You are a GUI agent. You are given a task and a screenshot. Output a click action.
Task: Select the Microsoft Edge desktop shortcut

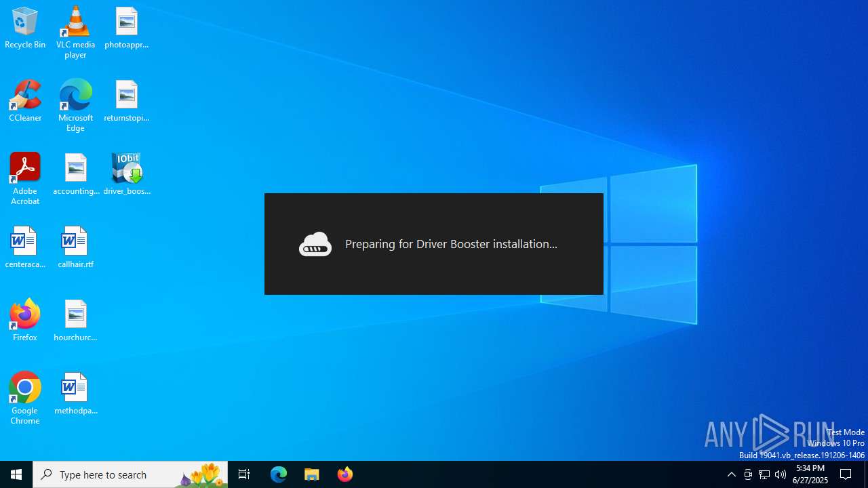pyautogui.click(x=75, y=106)
